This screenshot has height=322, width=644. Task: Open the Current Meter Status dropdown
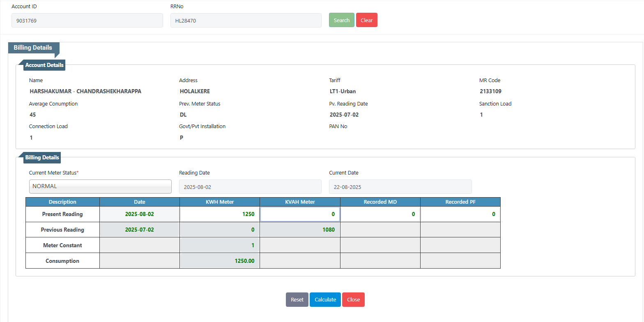pyautogui.click(x=100, y=186)
